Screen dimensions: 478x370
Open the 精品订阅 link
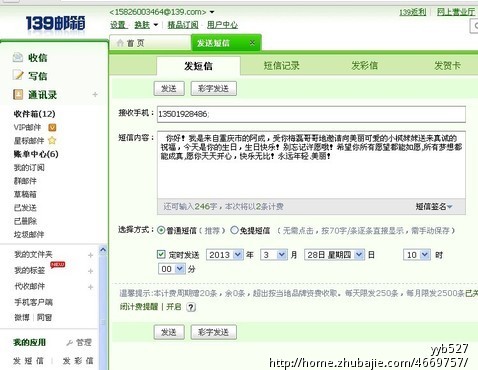point(183,25)
